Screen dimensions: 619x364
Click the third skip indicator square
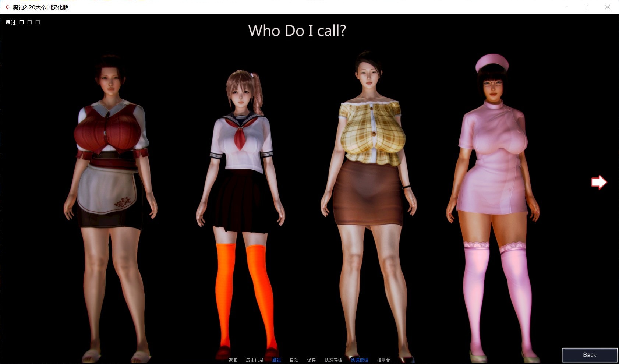[38, 22]
